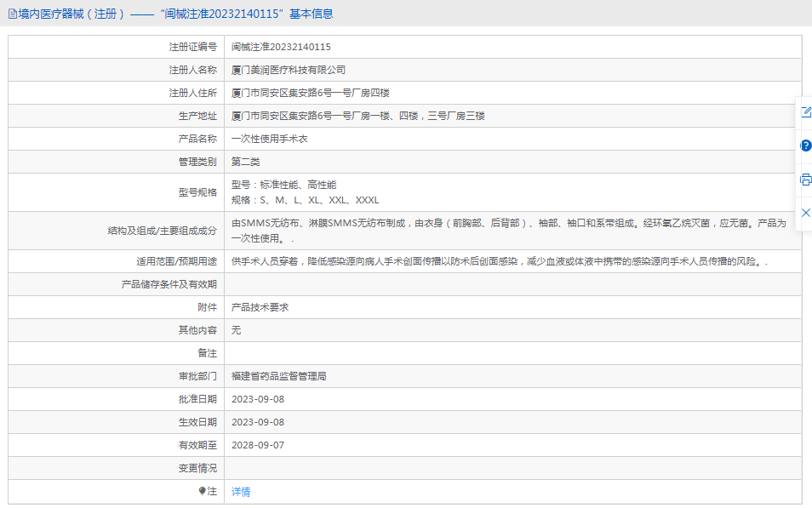Click the 批准日期 value 2023-09-08
812x508 pixels.
(258, 399)
